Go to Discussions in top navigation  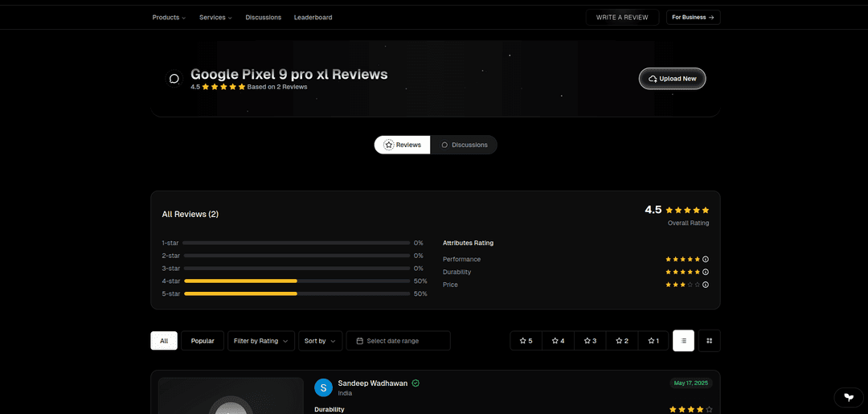point(263,17)
